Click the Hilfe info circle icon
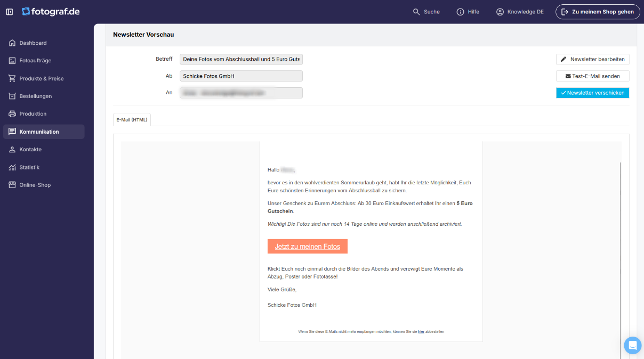The height and width of the screenshot is (359, 644). click(460, 12)
